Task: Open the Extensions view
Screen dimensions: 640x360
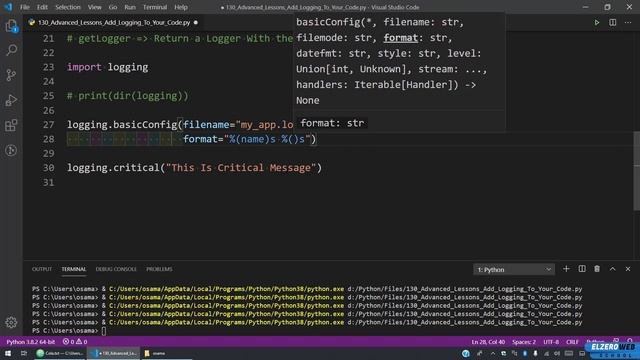Action: tap(11, 125)
